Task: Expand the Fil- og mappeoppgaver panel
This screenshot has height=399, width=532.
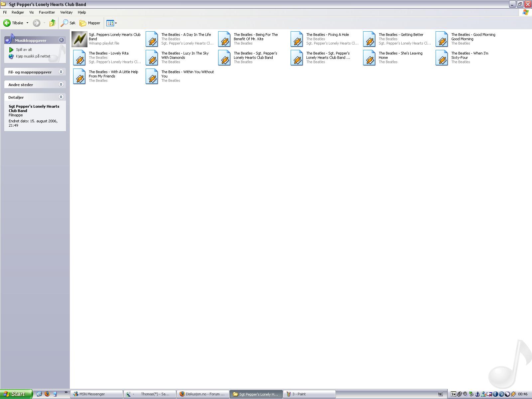Action: [x=61, y=72]
